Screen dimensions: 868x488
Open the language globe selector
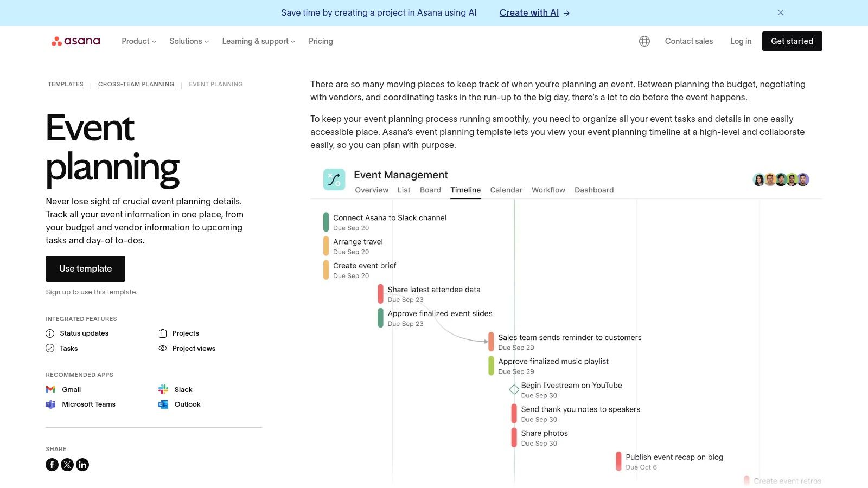pyautogui.click(x=644, y=41)
